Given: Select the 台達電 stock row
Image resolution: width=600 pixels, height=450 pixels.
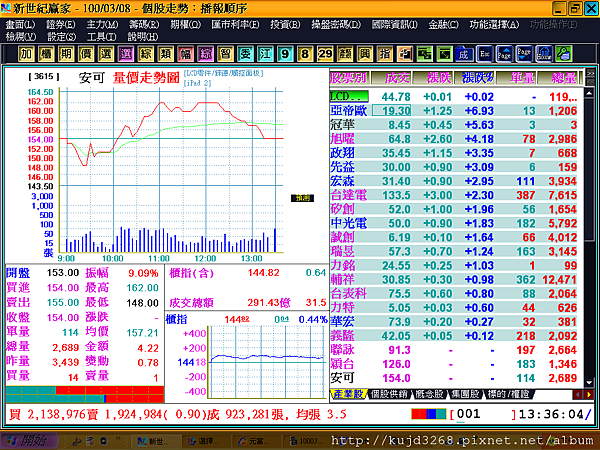Looking at the screenshot, I should [454, 195].
